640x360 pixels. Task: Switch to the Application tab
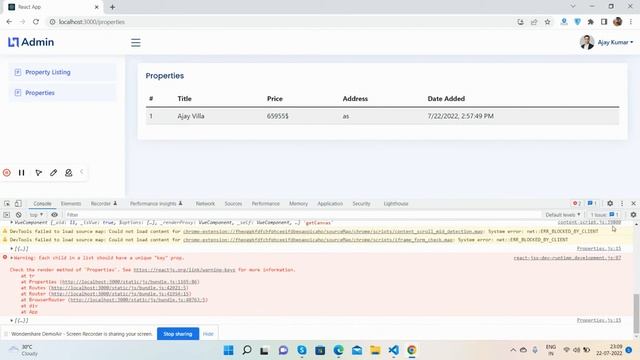click(x=330, y=203)
